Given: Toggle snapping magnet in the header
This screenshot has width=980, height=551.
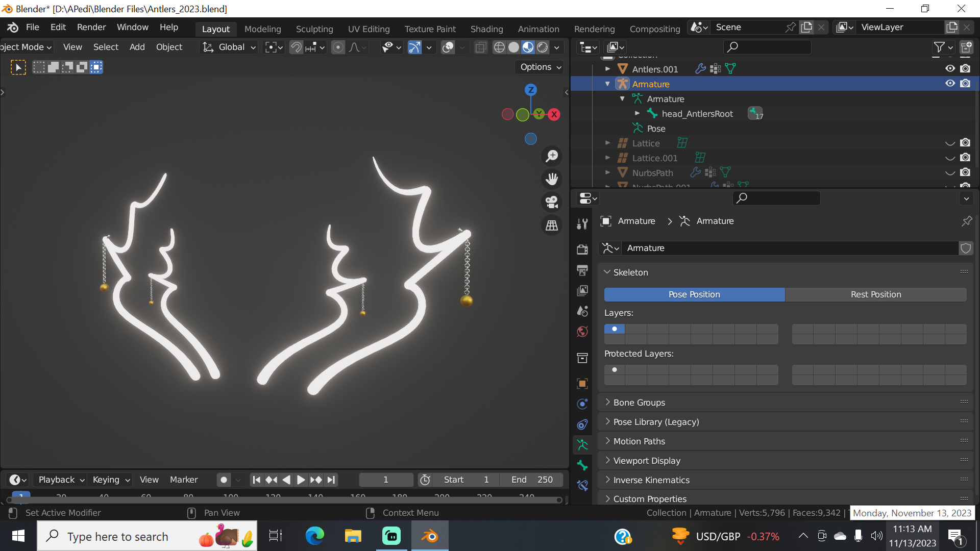Looking at the screenshot, I should coord(296,47).
